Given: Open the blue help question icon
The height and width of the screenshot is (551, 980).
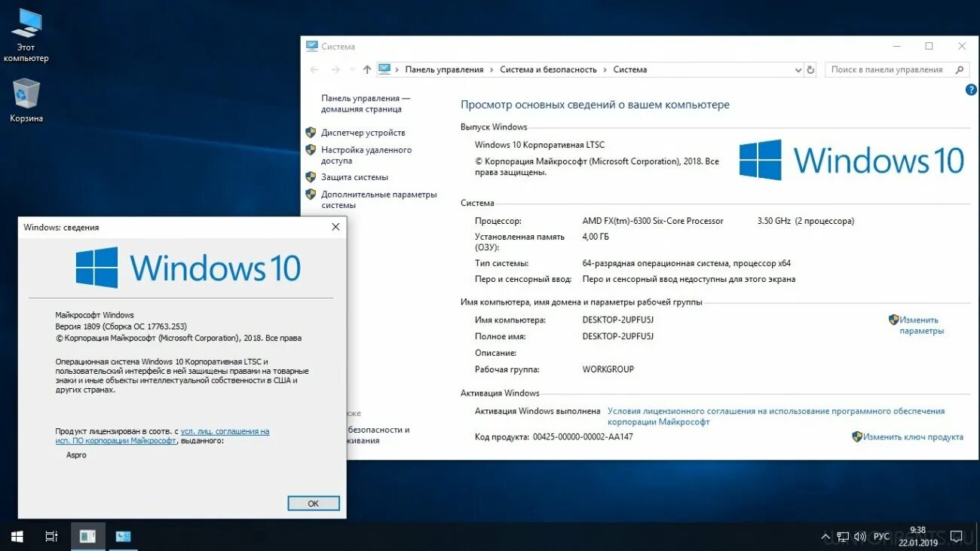Looking at the screenshot, I should click(971, 90).
